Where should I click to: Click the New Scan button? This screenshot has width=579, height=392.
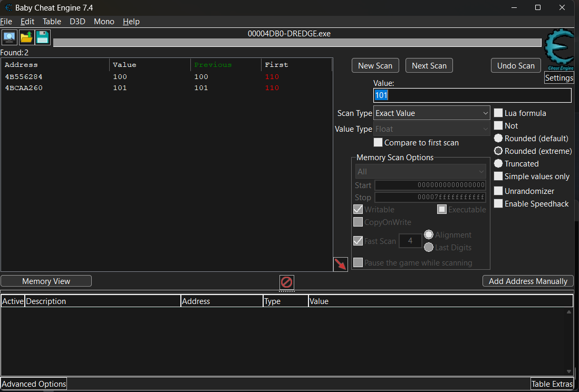(x=375, y=65)
